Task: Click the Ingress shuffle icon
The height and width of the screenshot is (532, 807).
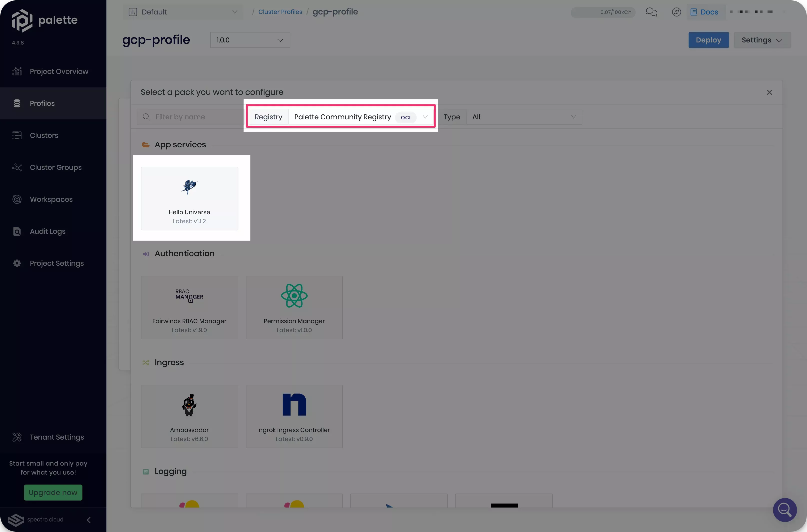Action: coord(146,363)
